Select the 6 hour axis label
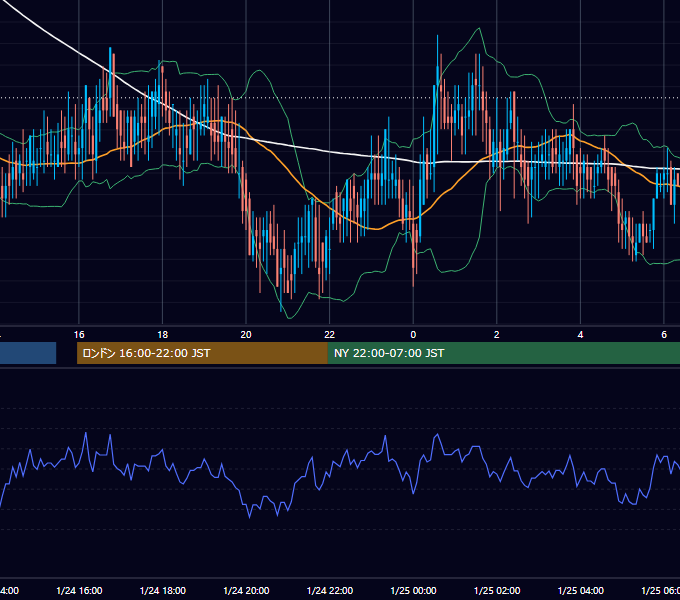Viewport: 680px width, 600px height. [x=664, y=335]
